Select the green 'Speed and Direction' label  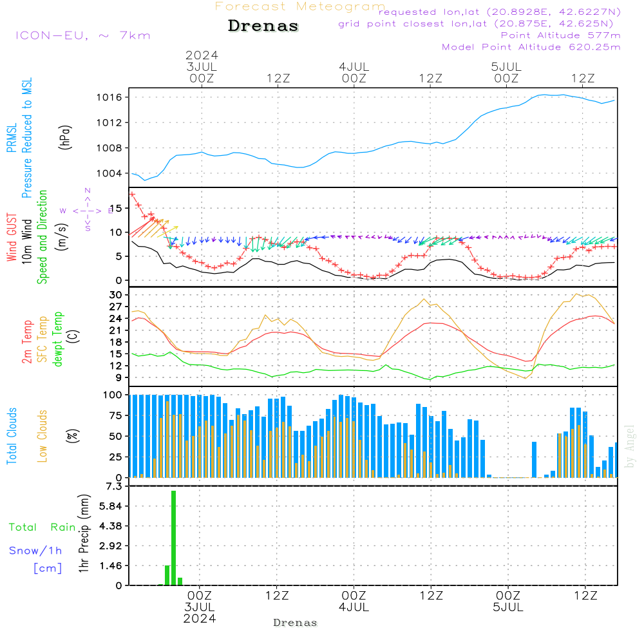coord(42,237)
